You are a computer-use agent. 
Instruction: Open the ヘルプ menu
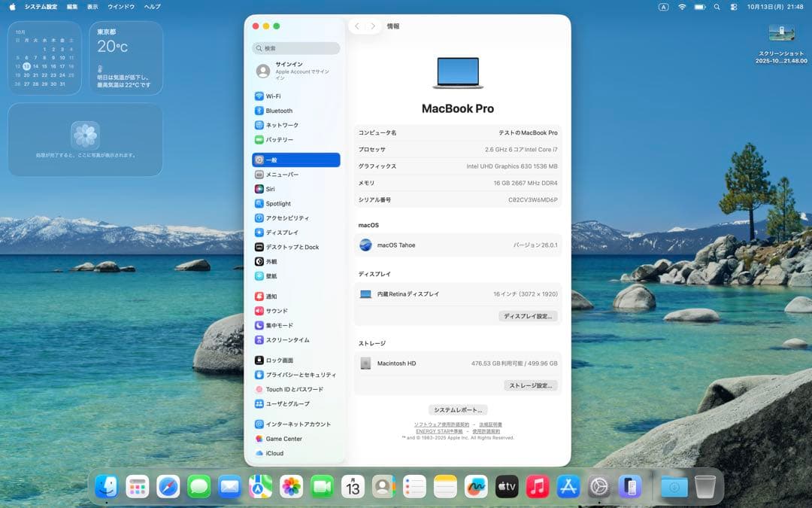[150, 6]
